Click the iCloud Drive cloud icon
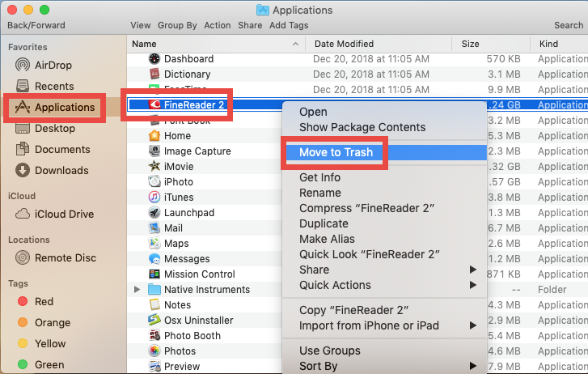 pyautogui.click(x=23, y=214)
